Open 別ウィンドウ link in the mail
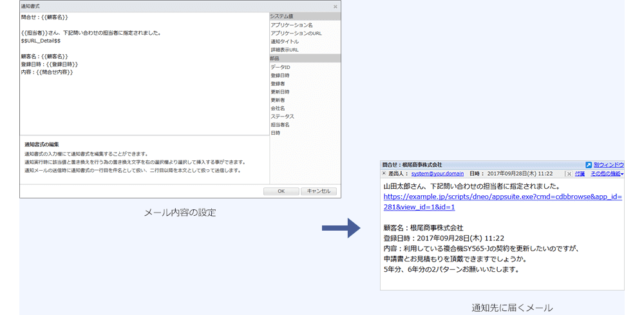Image resolution: width=644 pixels, height=315 pixels. (x=609, y=165)
